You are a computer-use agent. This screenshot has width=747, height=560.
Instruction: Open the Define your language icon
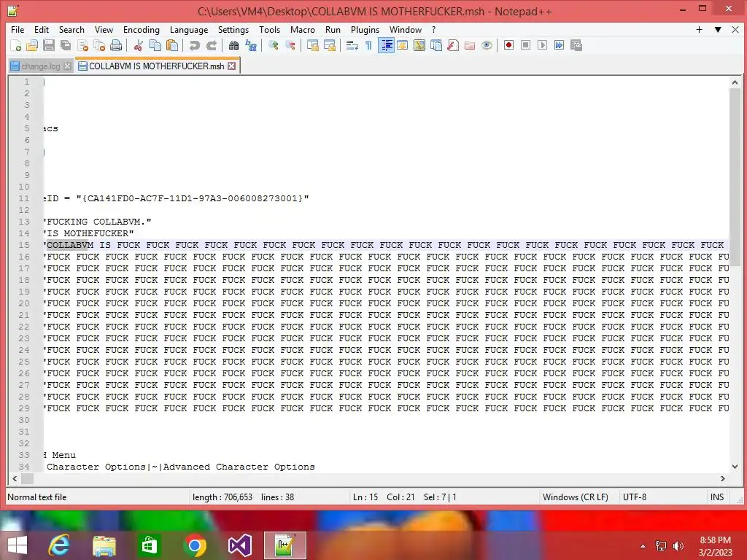[x=403, y=45]
